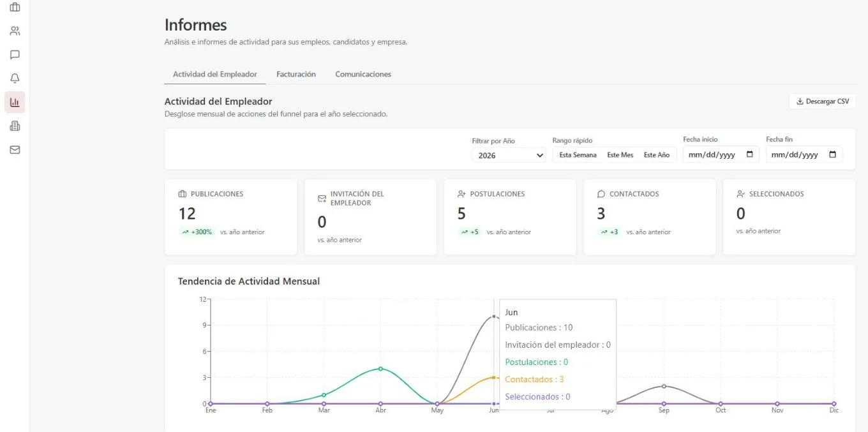Click the Informes page heading
Screen dimensions: 868x432
[x=196, y=25]
